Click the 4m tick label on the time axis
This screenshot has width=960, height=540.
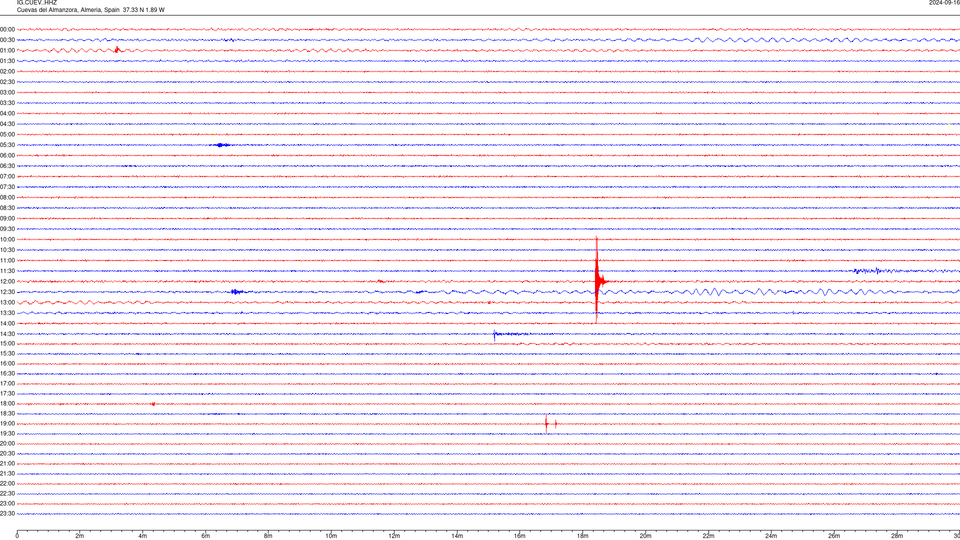click(143, 536)
